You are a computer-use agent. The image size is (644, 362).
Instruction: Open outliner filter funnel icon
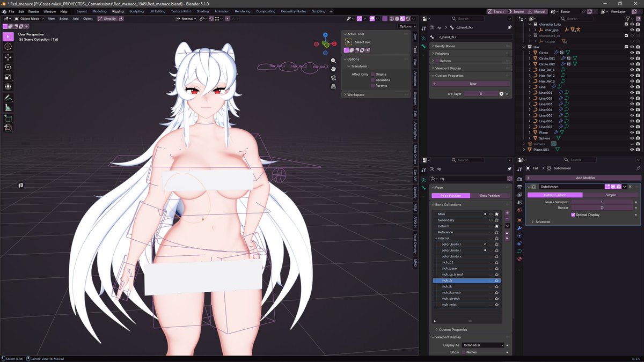pos(628,18)
